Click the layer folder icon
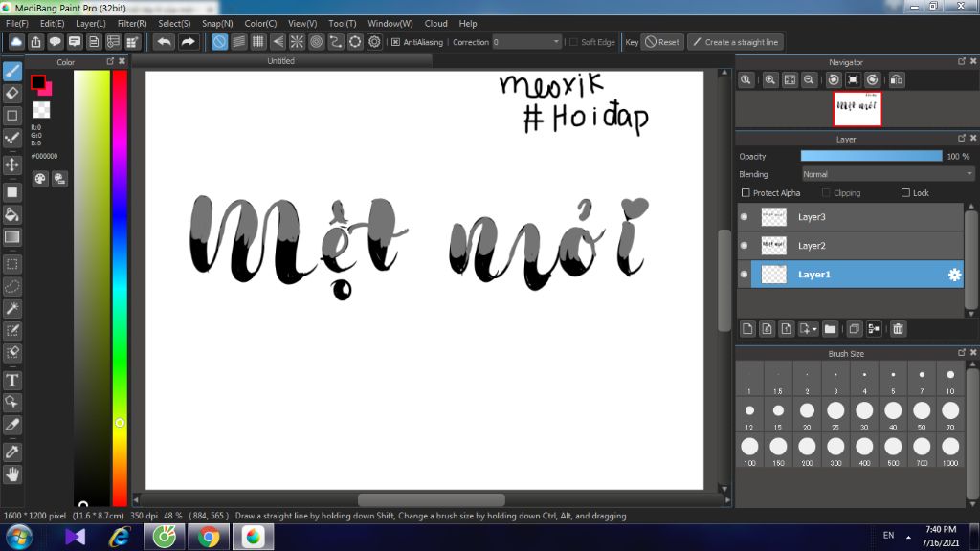 [830, 329]
